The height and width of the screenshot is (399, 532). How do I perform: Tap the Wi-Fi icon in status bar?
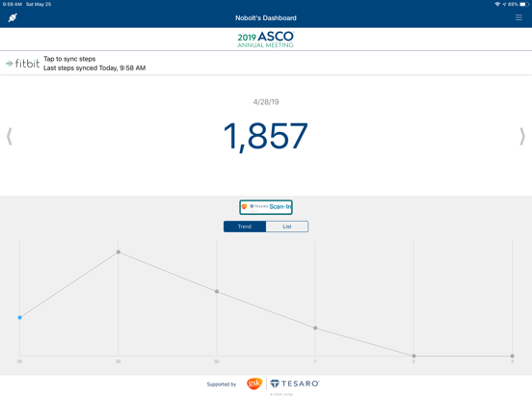[497, 5]
